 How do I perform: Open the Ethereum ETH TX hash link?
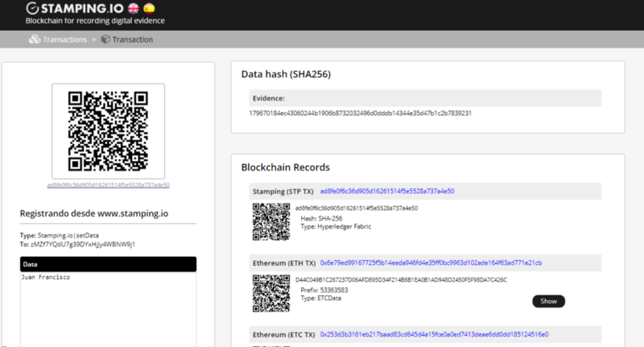tap(431, 262)
